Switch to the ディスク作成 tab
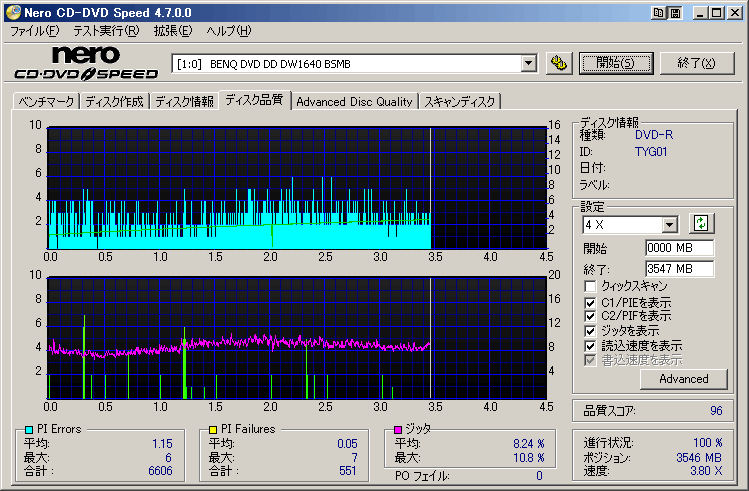The width and height of the screenshot is (749, 491). pyautogui.click(x=114, y=102)
